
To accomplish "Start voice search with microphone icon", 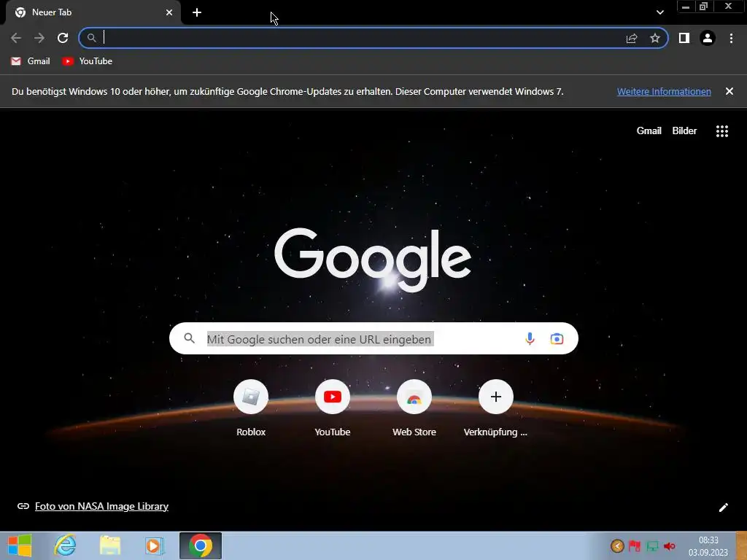I will pos(530,338).
